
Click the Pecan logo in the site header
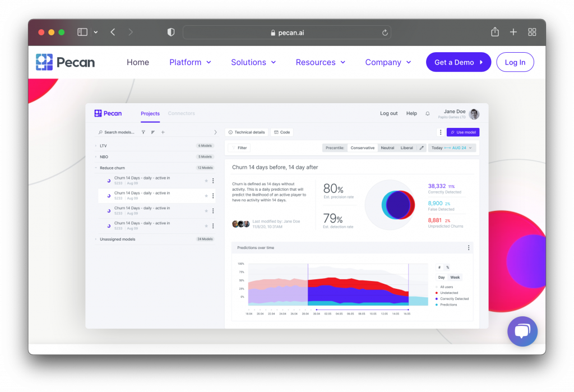point(65,62)
